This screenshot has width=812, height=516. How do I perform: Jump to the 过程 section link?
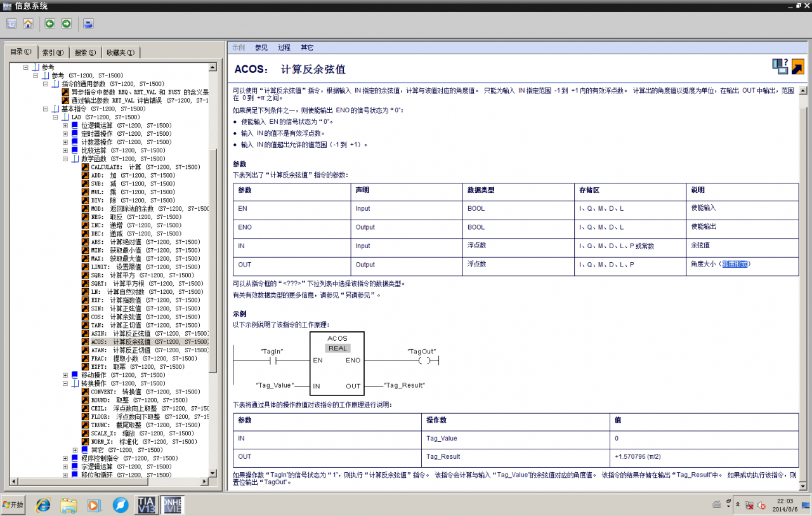coord(284,48)
